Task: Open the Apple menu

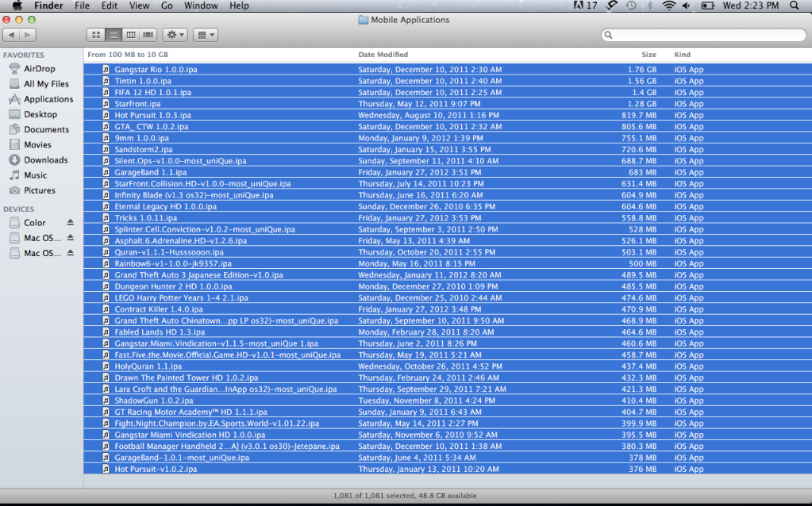Action: 17,6
